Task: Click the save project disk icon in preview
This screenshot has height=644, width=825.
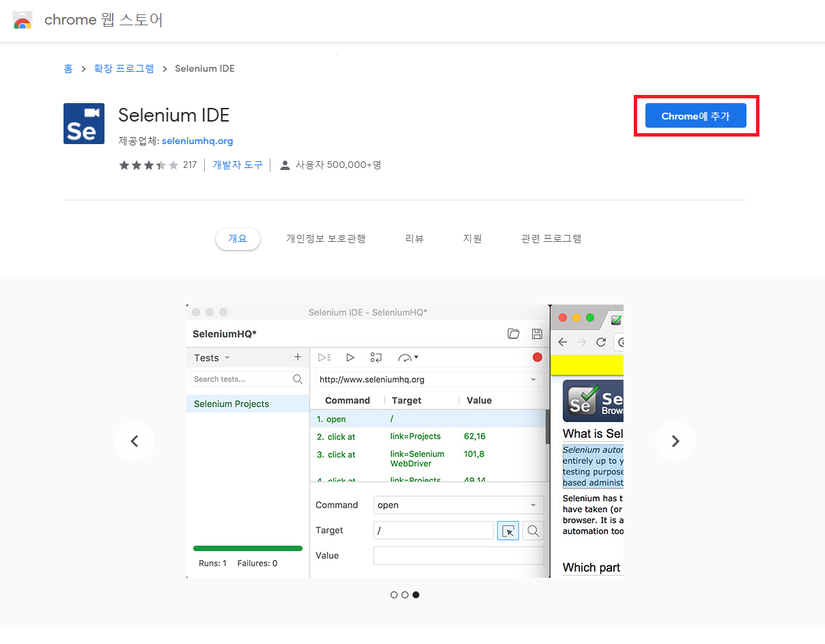Action: click(x=537, y=333)
